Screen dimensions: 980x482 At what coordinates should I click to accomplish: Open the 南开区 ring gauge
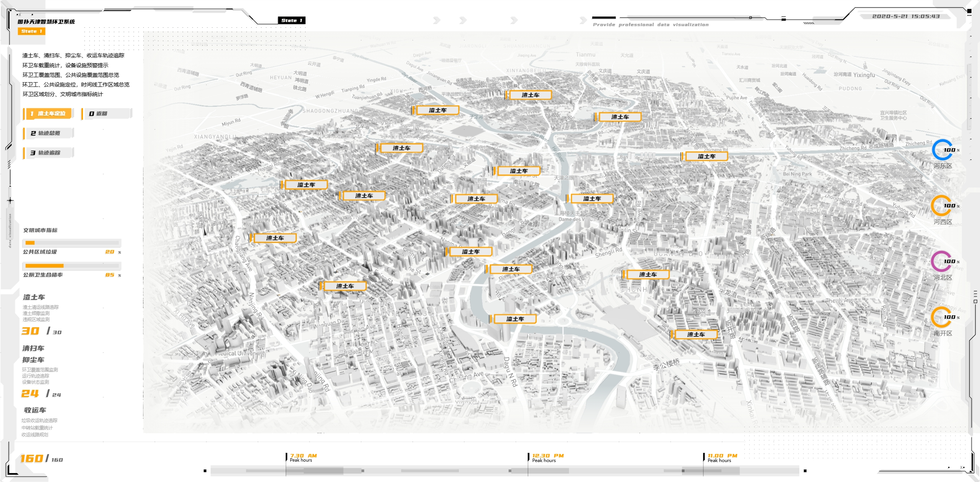942,317
